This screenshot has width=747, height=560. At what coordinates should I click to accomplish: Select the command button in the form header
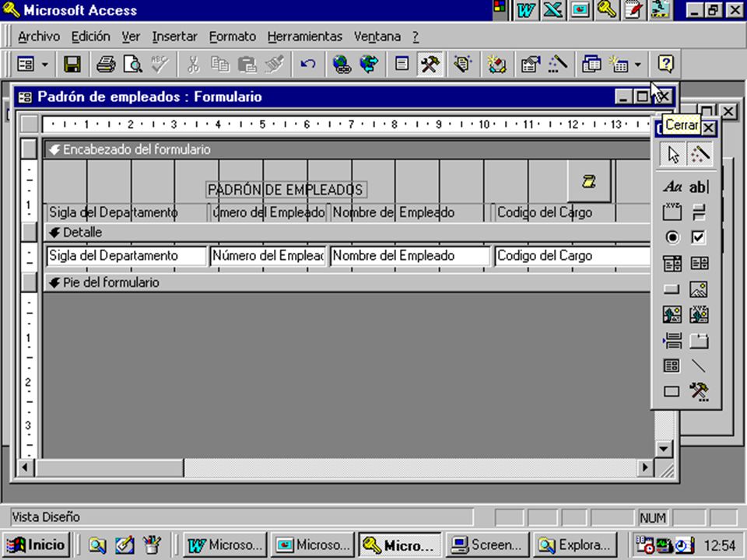pyautogui.click(x=589, y=181)
